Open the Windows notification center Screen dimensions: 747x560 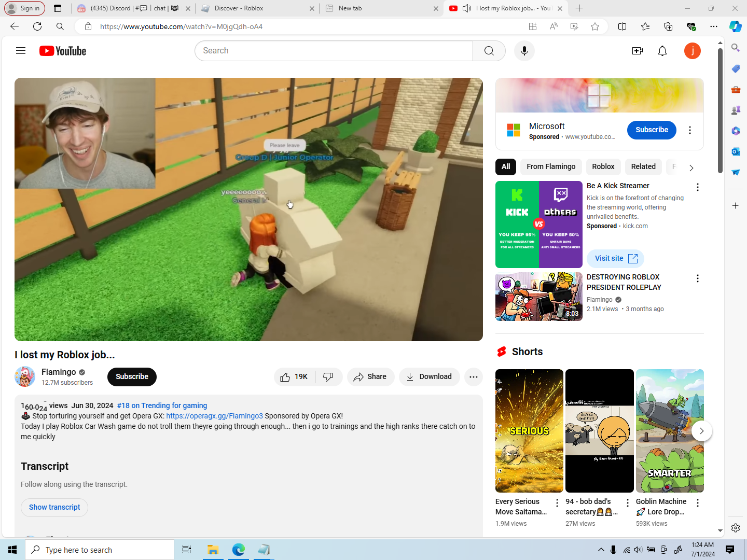coord(730,550)
